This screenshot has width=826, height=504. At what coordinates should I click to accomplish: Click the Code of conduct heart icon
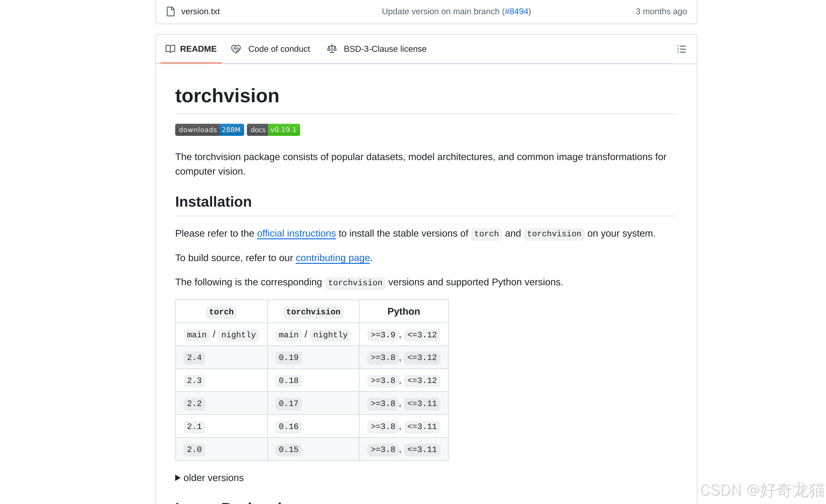pyautogui.click(x=236, y=49)
